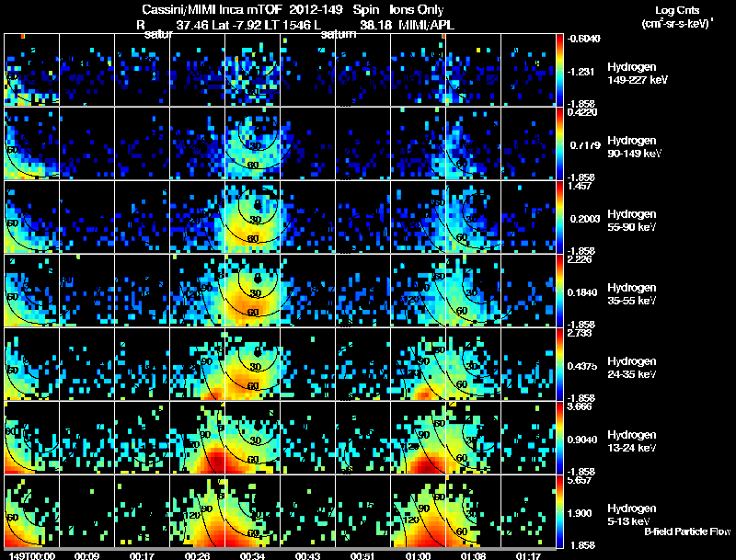The width and height of the screenshot is (736, 560).
Task: Select the 'Hydrogen 5-13 keV' row label
Action: 632,515
